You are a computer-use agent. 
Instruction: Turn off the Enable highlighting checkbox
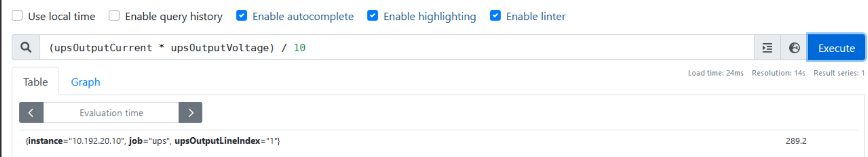(373, 16)
